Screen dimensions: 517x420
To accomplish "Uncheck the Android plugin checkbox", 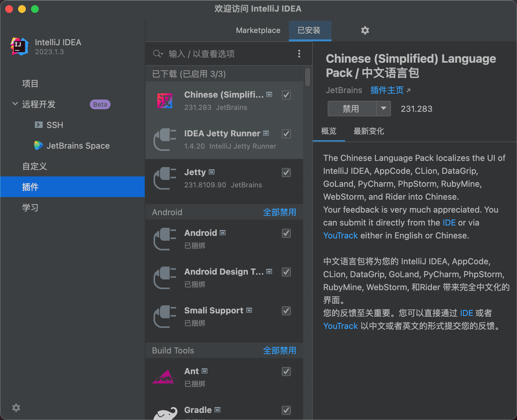I will (286, 233).
